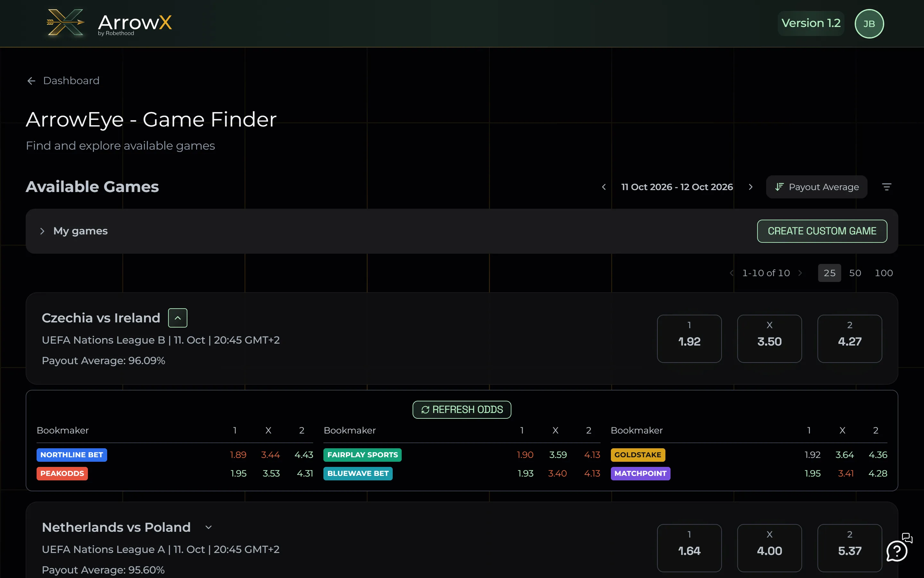
Task: Go to next results page arrow
Action: 800,273
